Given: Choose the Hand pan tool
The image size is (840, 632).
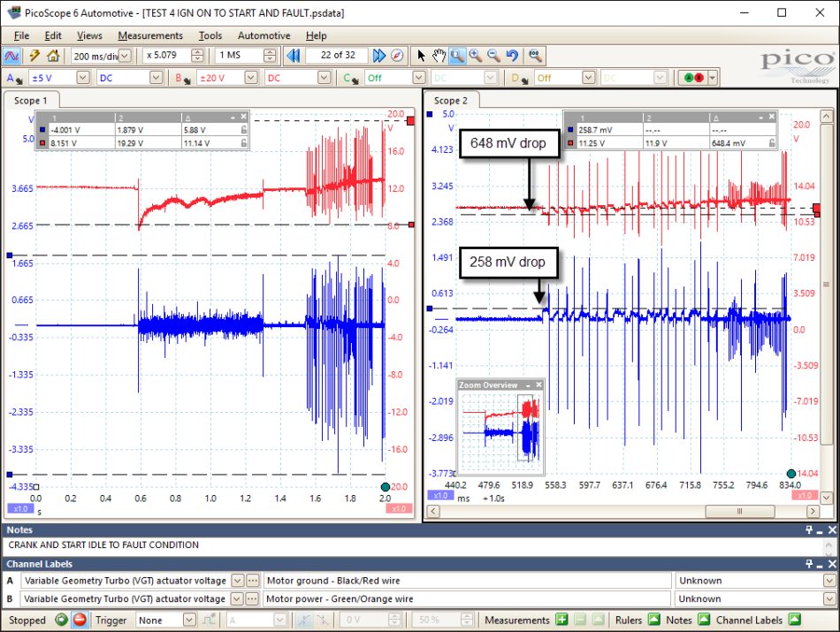Looking at the screenshot, I should click(439, 56).
